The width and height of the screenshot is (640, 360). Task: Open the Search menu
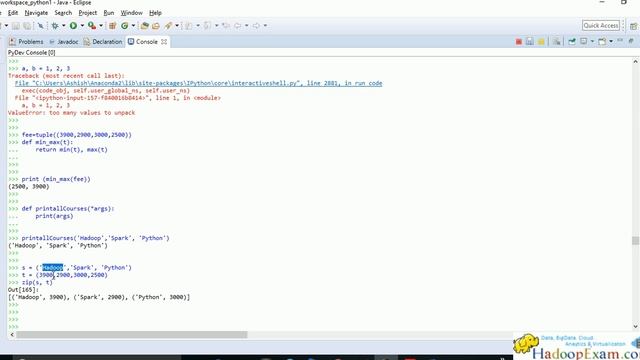point(63,13)
